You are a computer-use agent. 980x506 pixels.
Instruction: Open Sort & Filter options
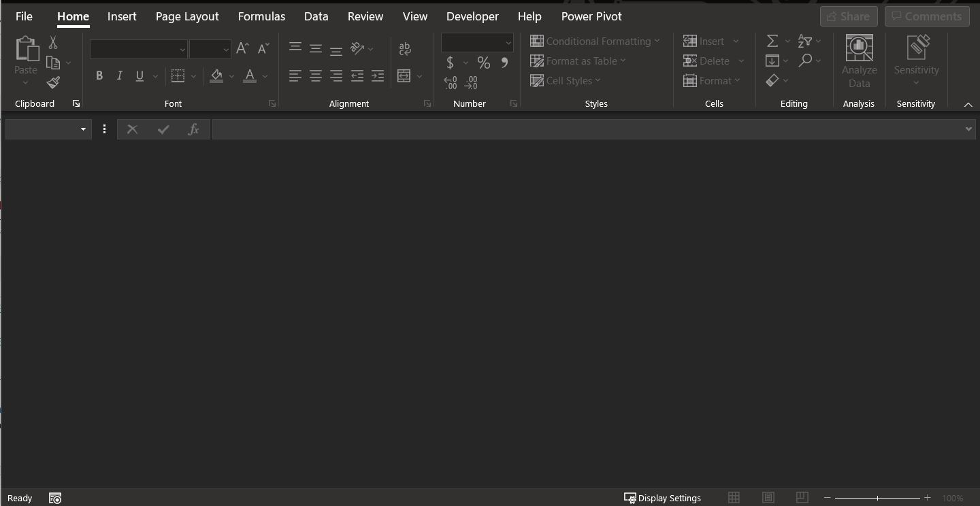tap(805, 41)
